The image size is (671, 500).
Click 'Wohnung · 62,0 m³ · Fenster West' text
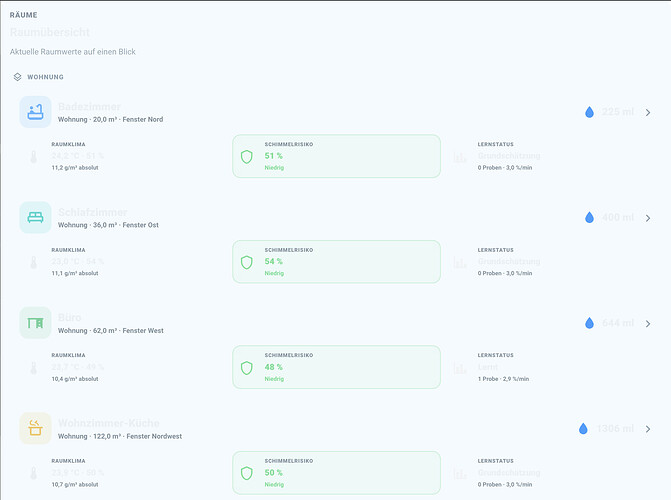click(111, 331)
